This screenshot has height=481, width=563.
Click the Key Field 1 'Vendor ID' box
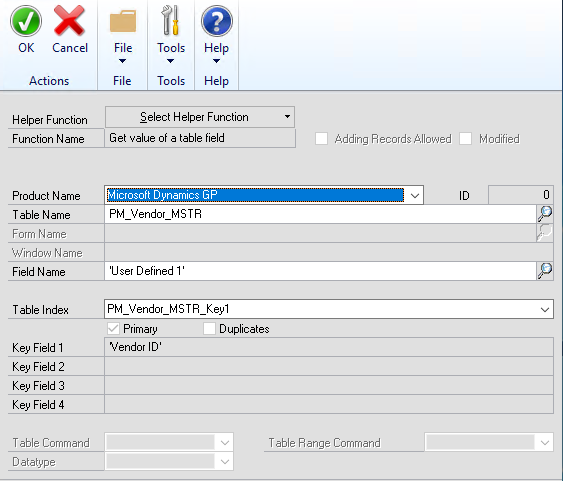tap(329, 347)
